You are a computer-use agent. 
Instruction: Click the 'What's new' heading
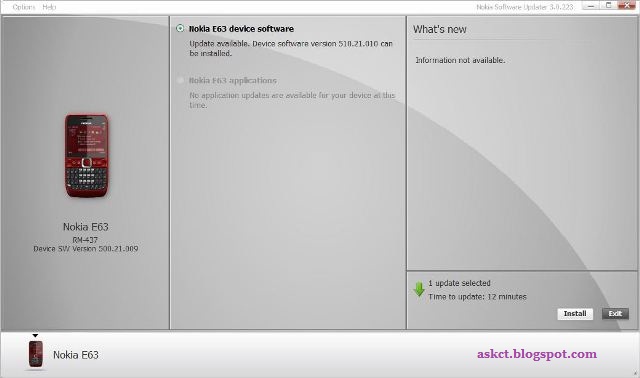tap(440, 29)
